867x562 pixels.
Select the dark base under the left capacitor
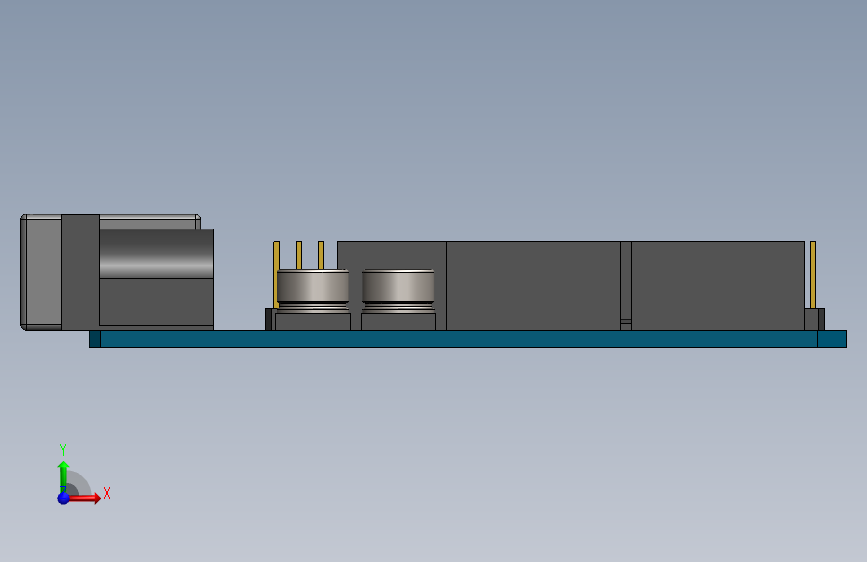[x=313, y=322]
